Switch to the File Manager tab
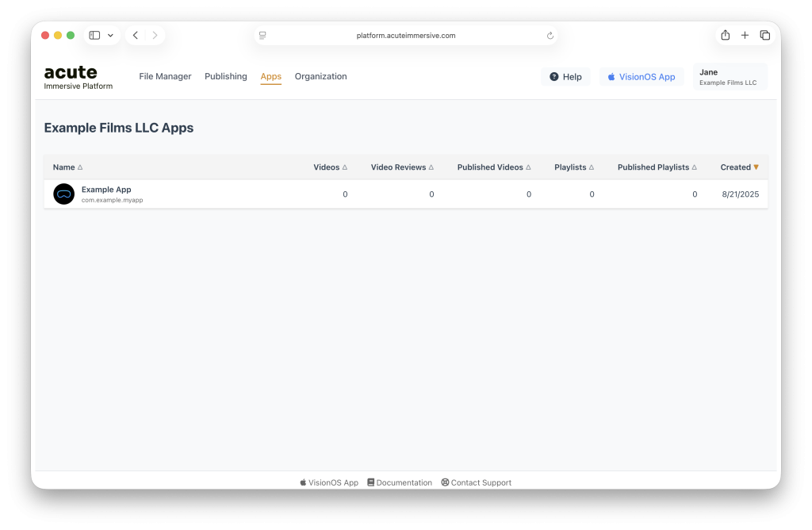Viewport: 812px width, 530px height. (x=165, y=77)
